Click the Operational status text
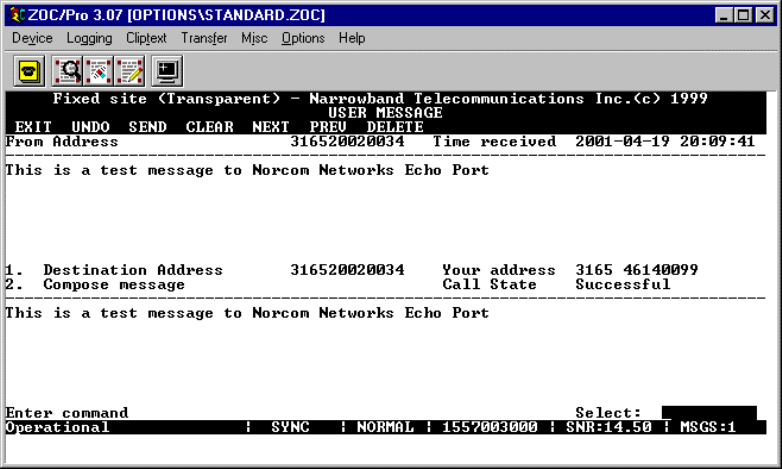Screen dimensions: 782x469 click(x=57, y=428)
